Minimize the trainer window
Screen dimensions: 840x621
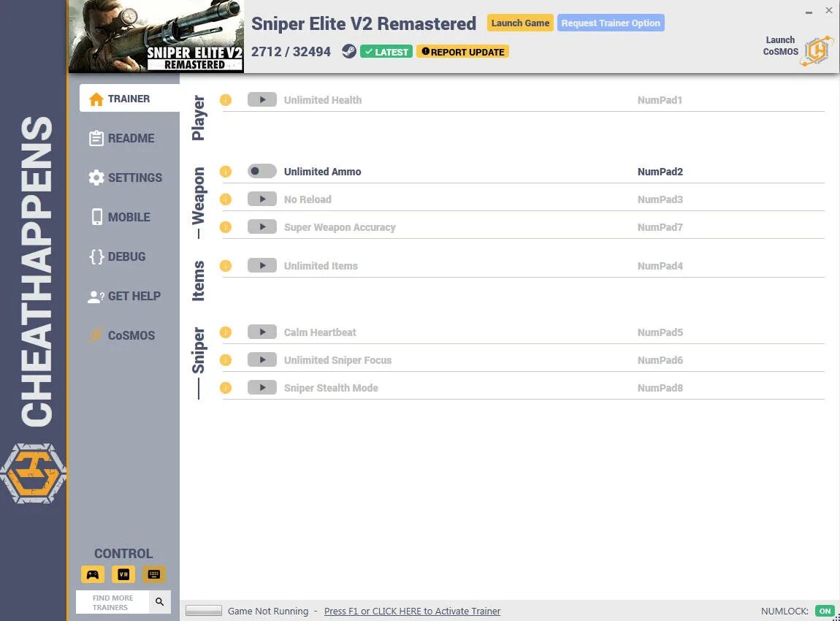point(809,12)
